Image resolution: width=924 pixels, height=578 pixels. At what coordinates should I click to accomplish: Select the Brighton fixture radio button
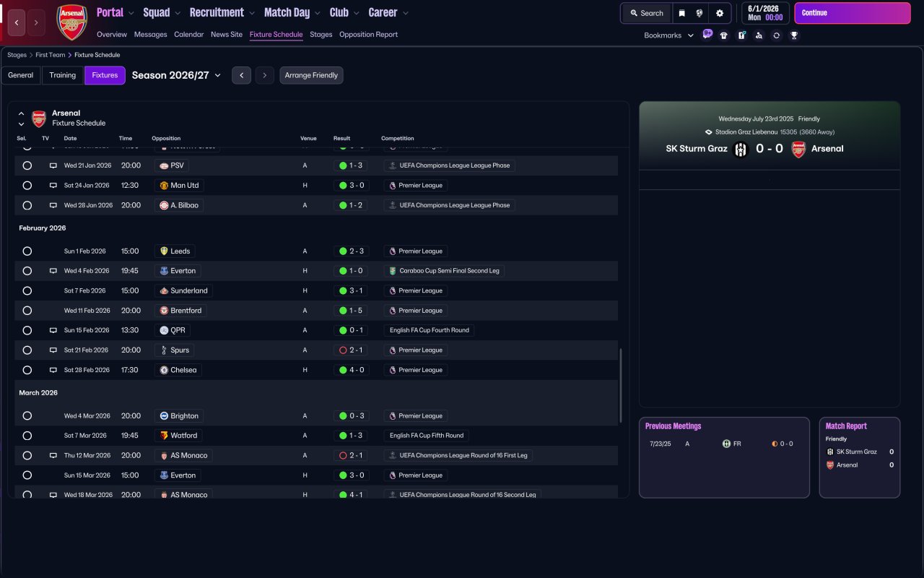27,416
